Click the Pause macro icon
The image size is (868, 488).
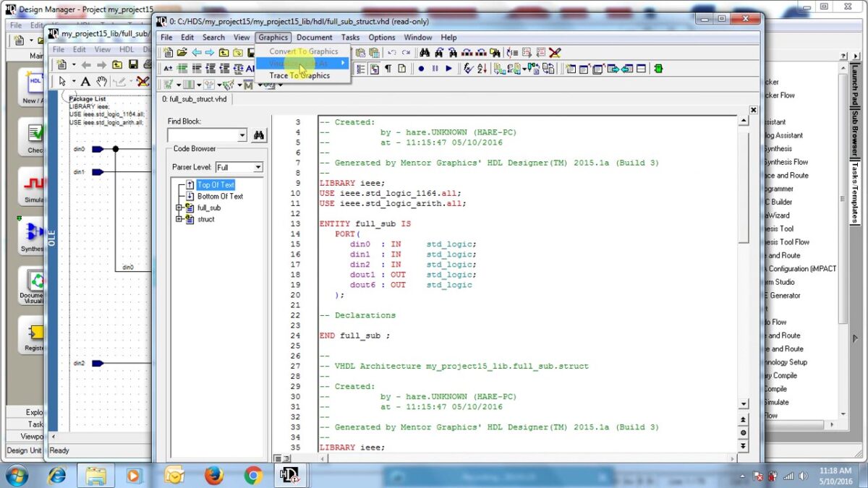tap(435, 69)
